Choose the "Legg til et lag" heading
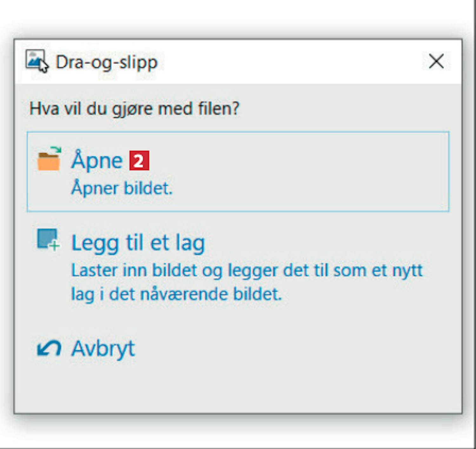Screen dimensions: 476x449 [x=138, y=243]
